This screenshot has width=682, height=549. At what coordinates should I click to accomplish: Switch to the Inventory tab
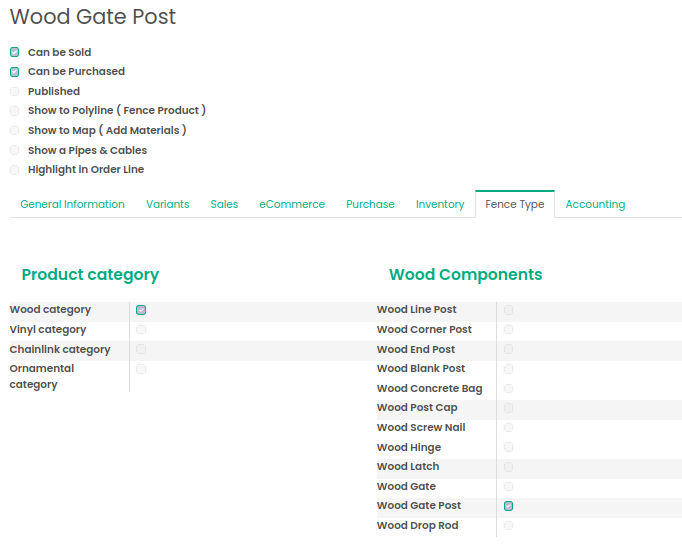pos(440,204)
